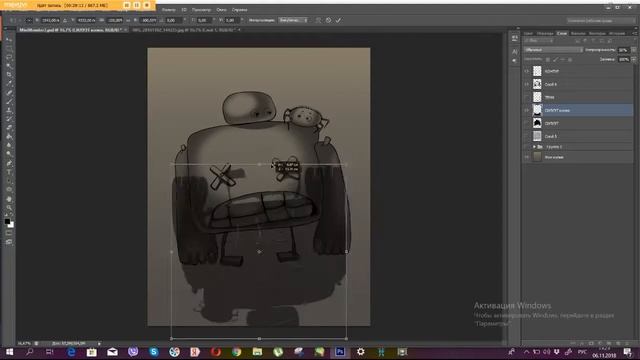Close the first document tab

tap(126, 30)
